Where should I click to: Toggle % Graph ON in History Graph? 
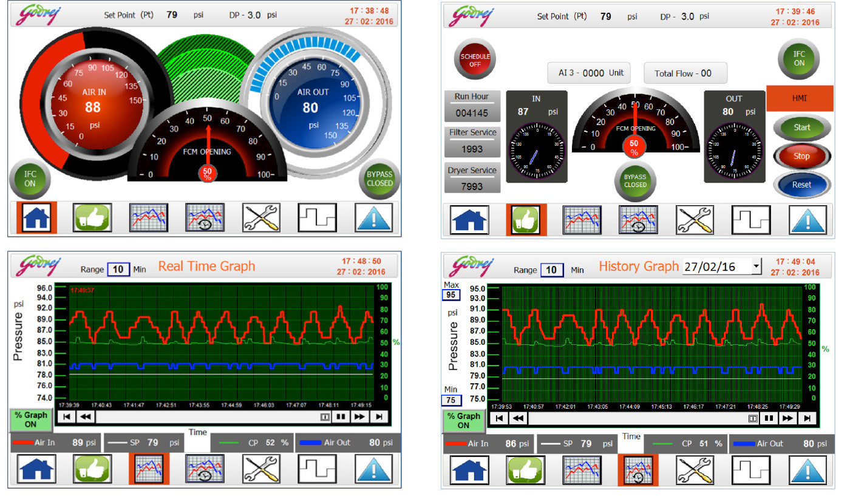tap(463, 420)
